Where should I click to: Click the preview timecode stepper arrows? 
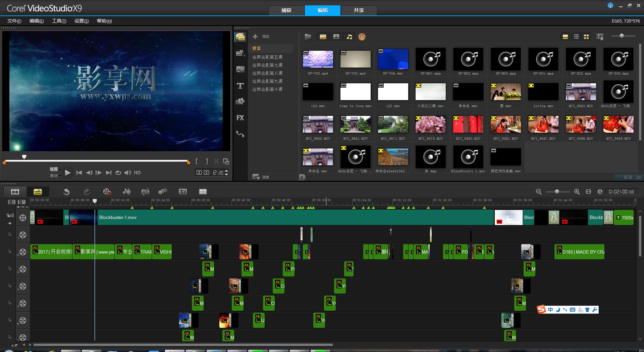[x=226, y=173]
